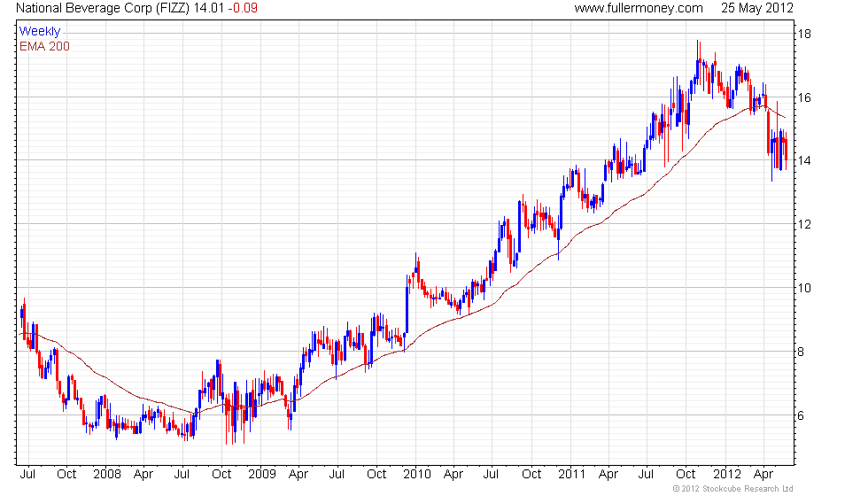Click the 2008 label on time axis
The width and height of the screenshot is (868, 496).
106,474
